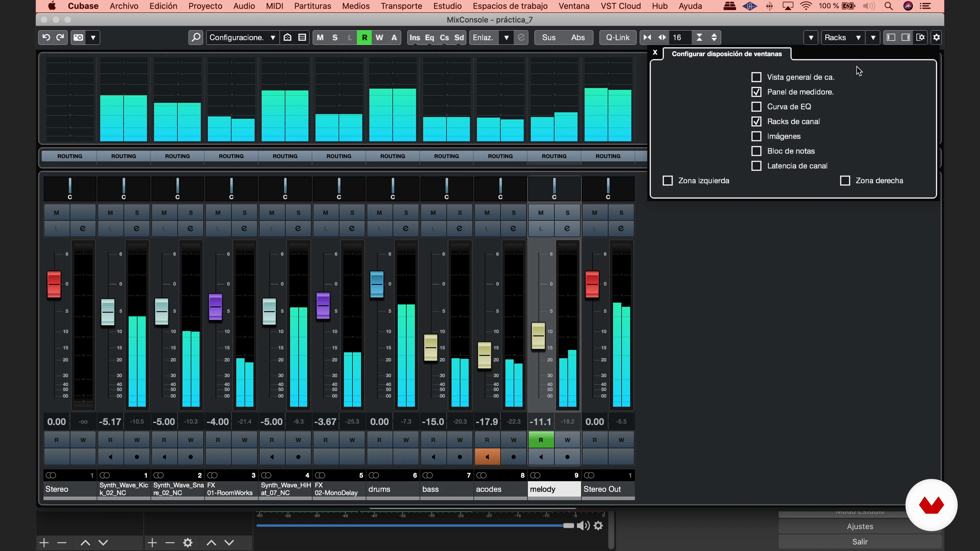Expand ROUTING rack of Stereo Out channel
980x551 pixels.
(608, 156)
